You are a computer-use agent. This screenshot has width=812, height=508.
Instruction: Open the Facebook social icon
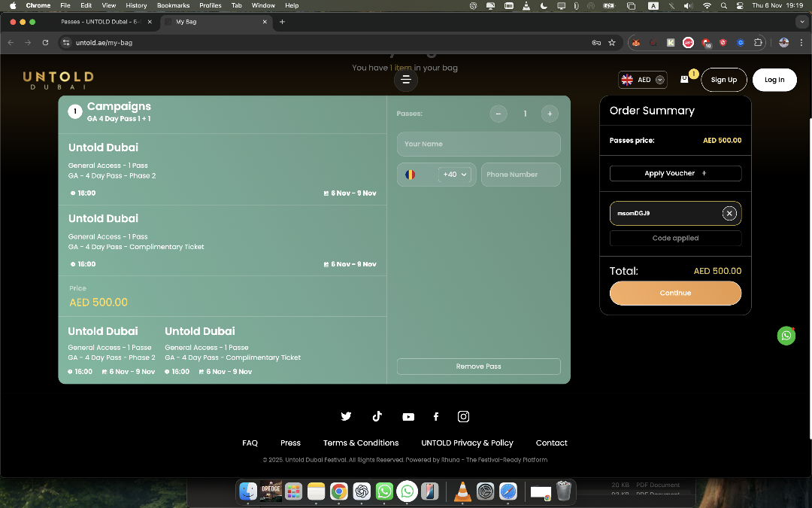pos(436,417)
